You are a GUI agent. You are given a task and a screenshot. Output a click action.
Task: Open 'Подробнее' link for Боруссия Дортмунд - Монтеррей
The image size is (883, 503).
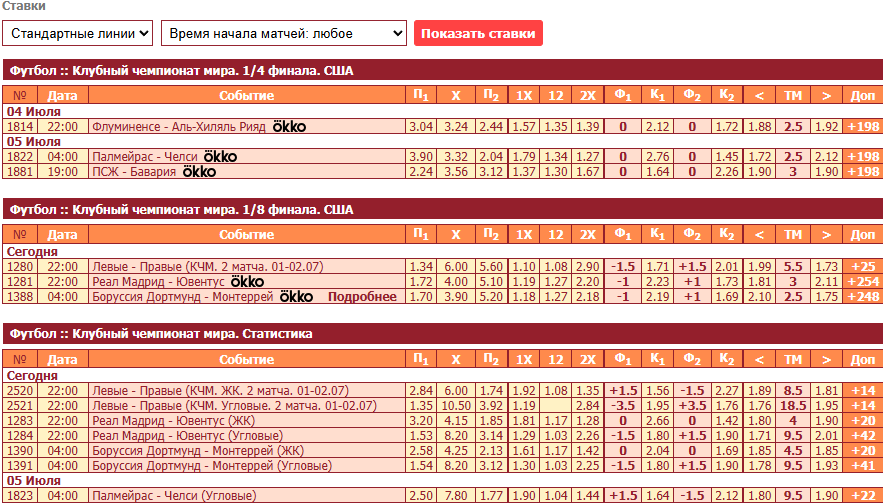point(362,296)
